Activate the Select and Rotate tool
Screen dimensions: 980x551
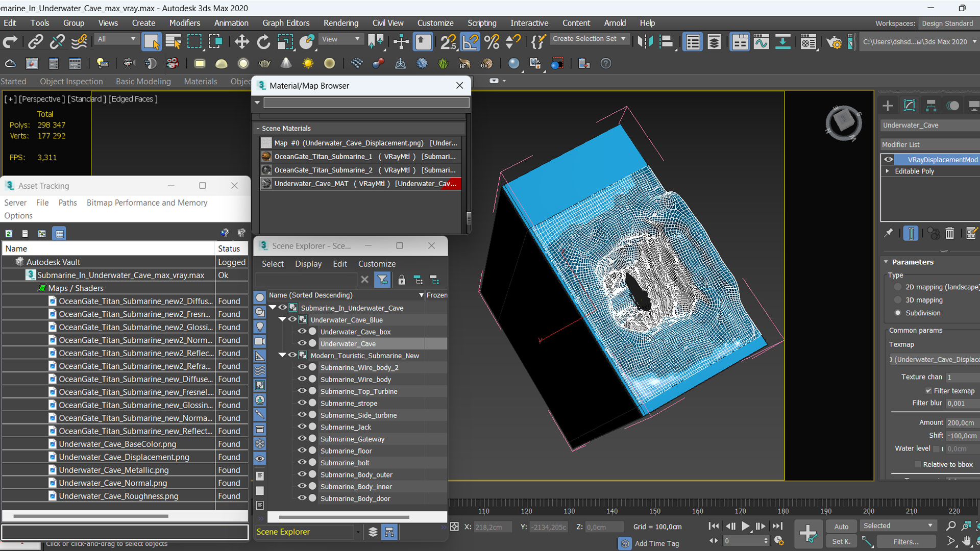263,42
